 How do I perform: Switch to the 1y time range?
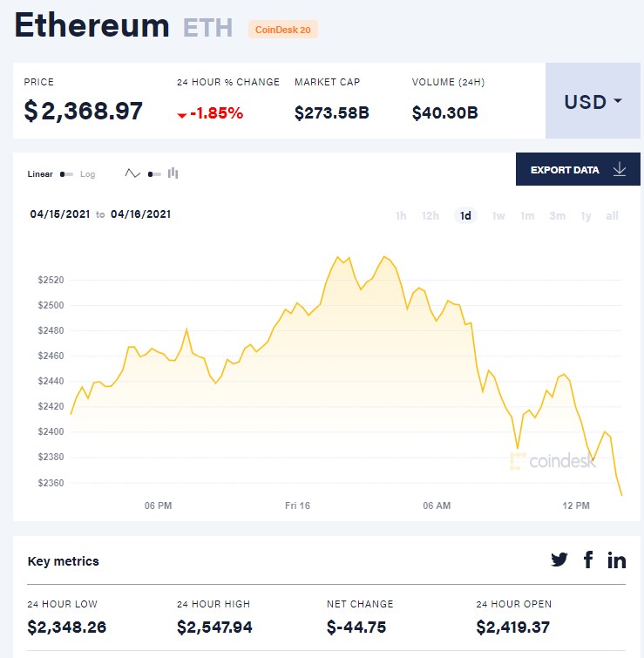pyautogui.click(x=586, y=216)
